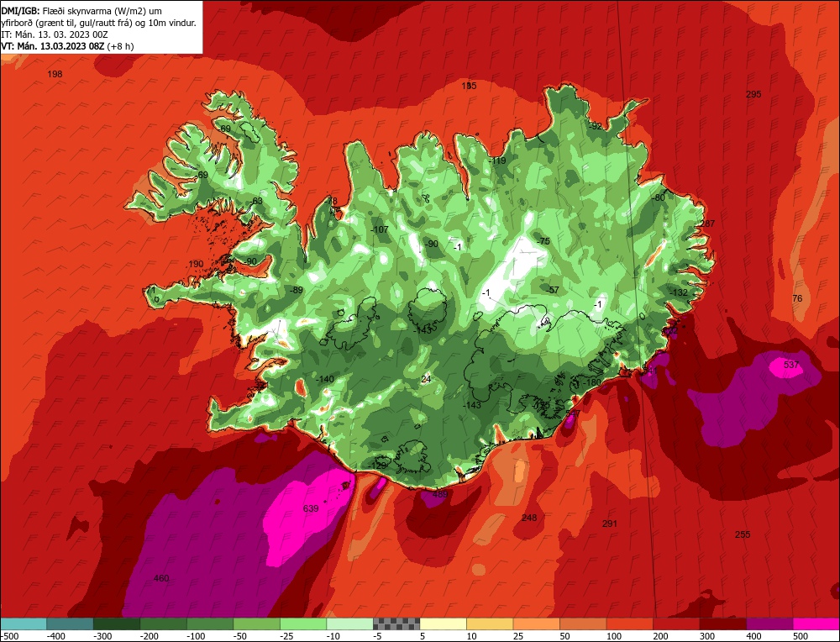Click the legend swatch between -100 and -50
This screenshot has height=642, width=840.
point(210,624)
